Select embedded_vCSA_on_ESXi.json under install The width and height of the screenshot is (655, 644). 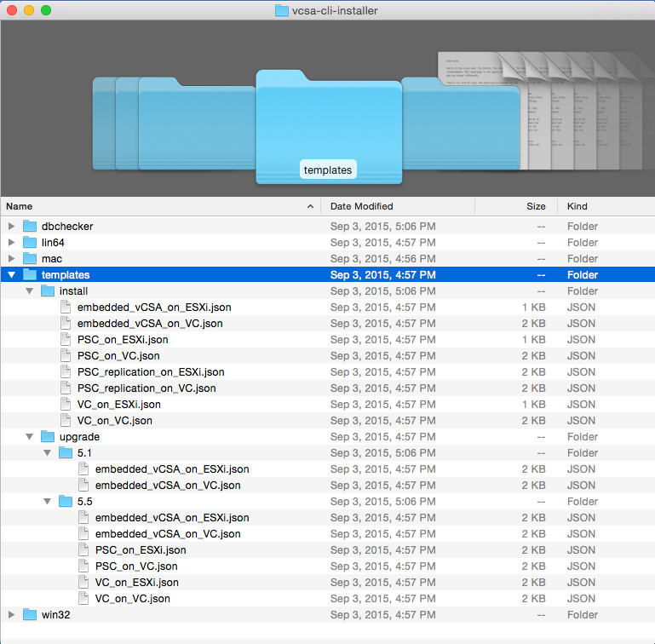pos(154,308)
